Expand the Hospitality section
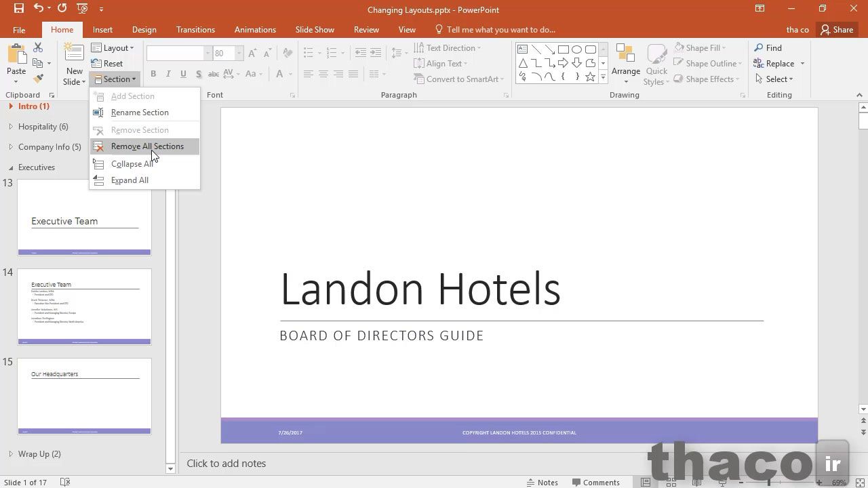Image resolution: width=868 pixels, height=488 pixels. (11, 127)
